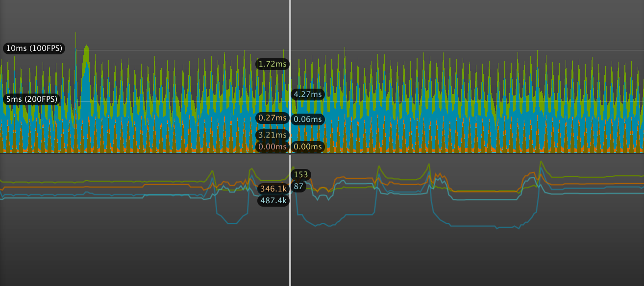Click the 0.27ms value label
Image resolution: width=644 pixels, height=286 pixels.
tap(272, 118)
